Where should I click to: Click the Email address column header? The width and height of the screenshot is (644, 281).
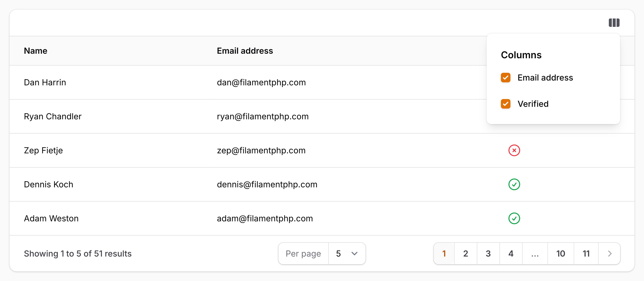[245, 51]
